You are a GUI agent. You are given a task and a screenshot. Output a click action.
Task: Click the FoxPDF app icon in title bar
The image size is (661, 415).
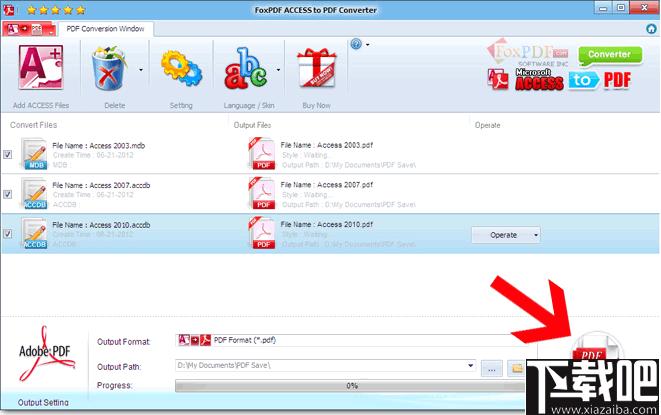pos(8,9)
